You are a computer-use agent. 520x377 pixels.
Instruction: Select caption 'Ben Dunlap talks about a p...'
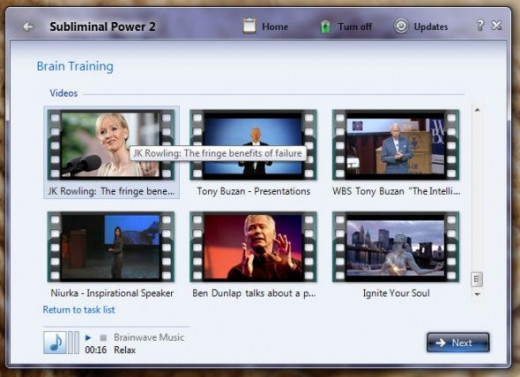pos(254,293)
